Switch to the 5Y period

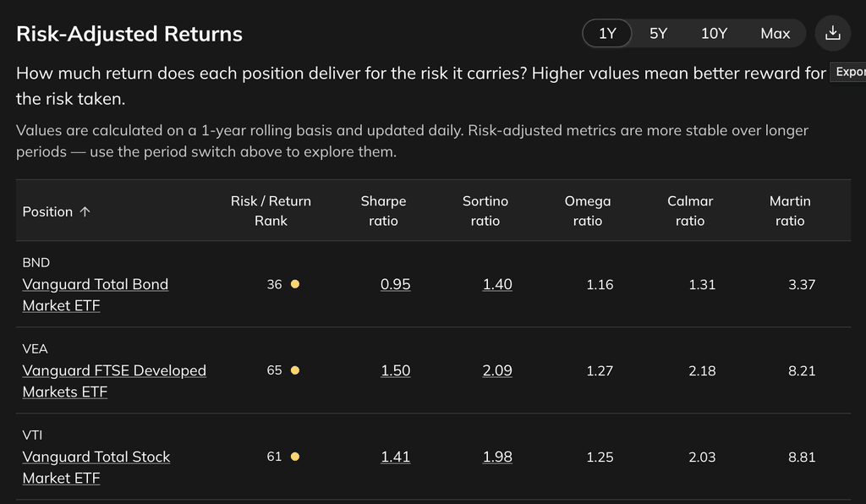[x=658, y=33]
